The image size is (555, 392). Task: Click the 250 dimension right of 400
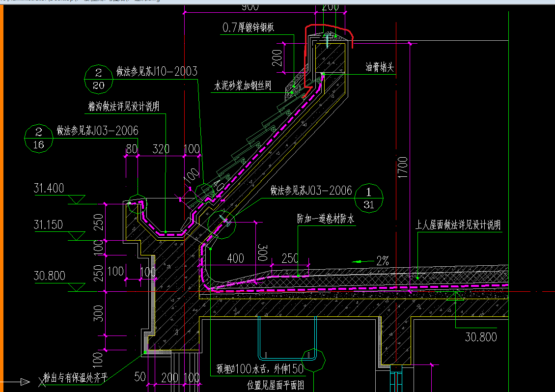pyautogui.click(x=290, y=258)
